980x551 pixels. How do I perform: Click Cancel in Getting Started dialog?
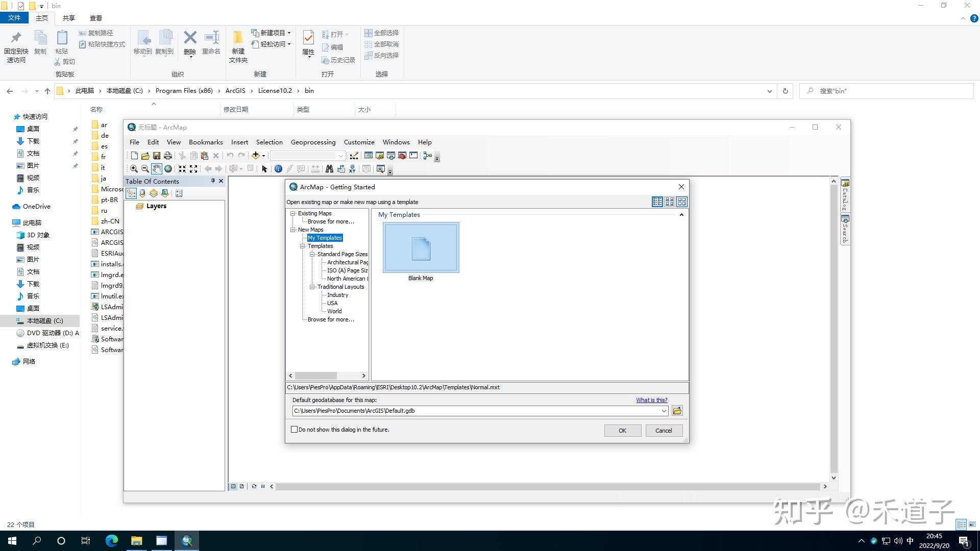(664, 431)
